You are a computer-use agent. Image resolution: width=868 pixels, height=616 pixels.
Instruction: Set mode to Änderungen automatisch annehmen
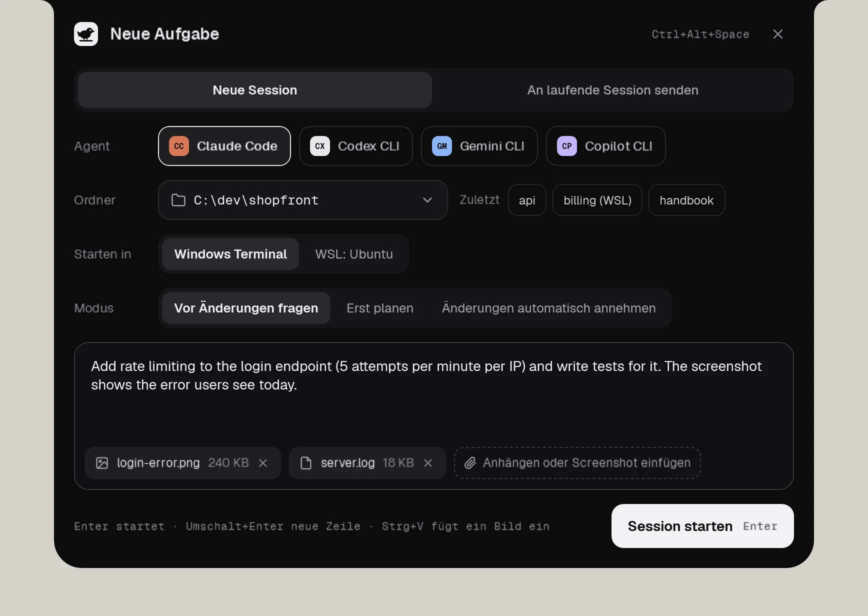click(x=549, y=308)
